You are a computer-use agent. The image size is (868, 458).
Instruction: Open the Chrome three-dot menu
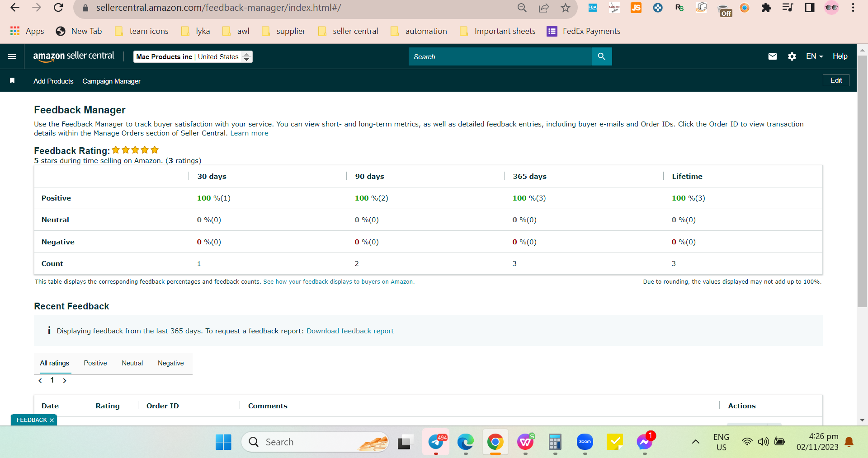click(853, 8)
